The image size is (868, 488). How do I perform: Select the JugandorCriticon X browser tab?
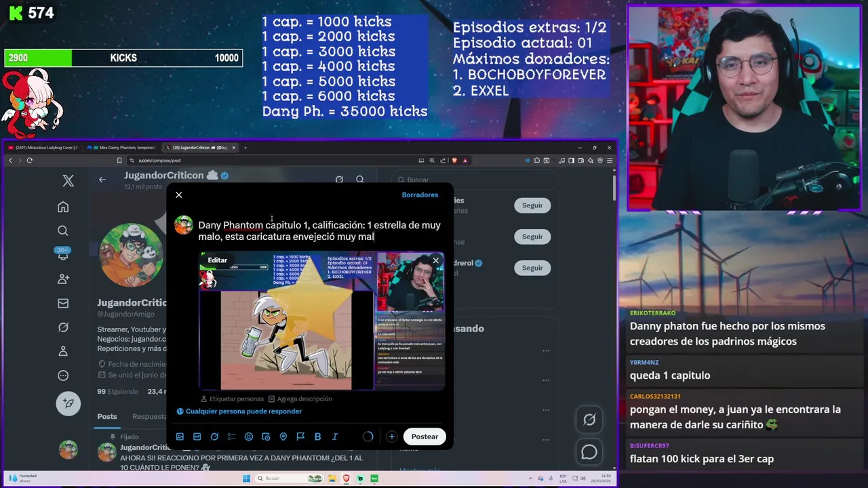(x=199, y=148)
